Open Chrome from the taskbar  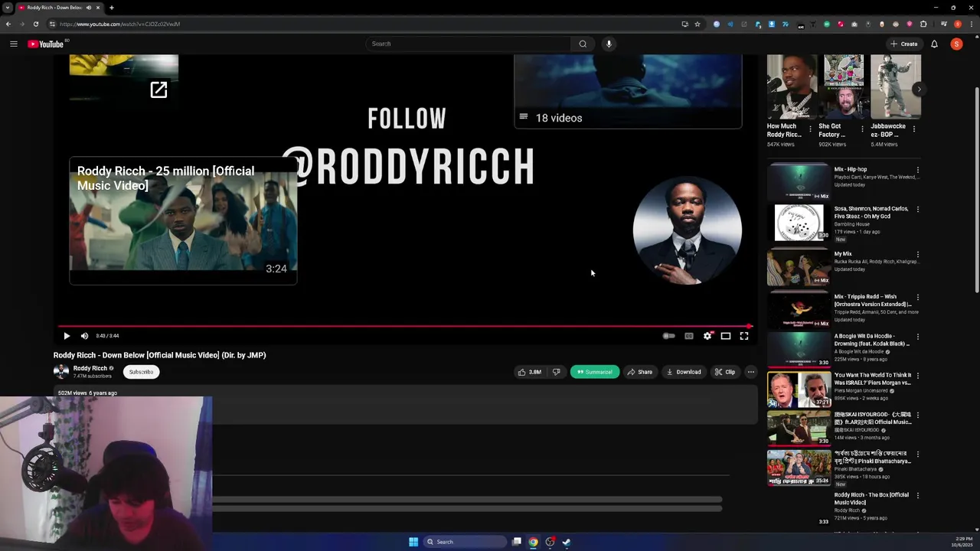point(533,542)
